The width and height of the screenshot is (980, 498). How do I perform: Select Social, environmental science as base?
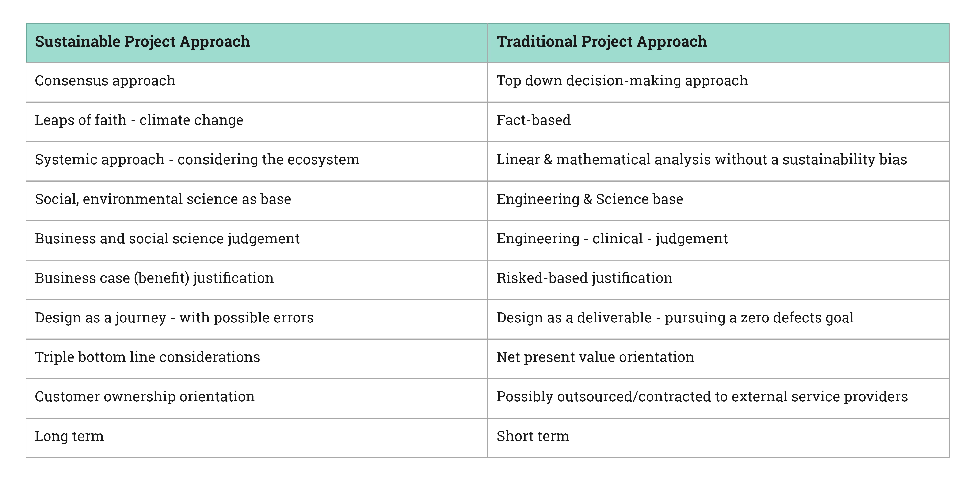coord(163,199)
